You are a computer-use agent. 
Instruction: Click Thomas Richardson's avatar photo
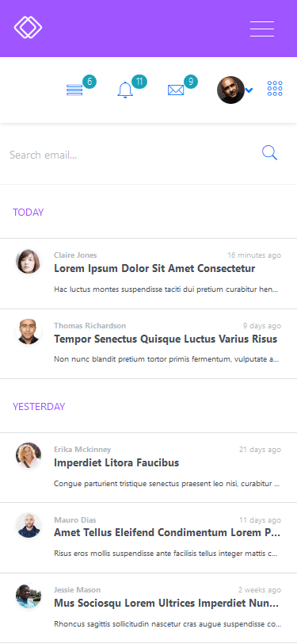pos(29,332)
